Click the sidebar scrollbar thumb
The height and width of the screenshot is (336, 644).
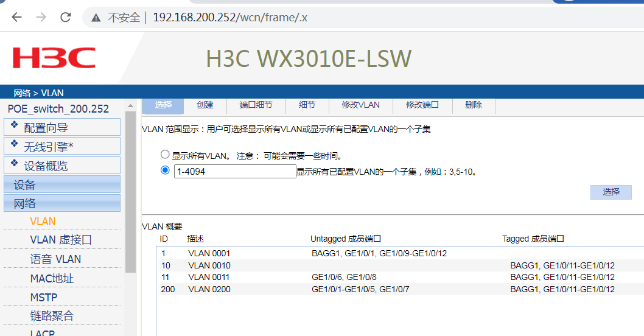tap(131, 192)
